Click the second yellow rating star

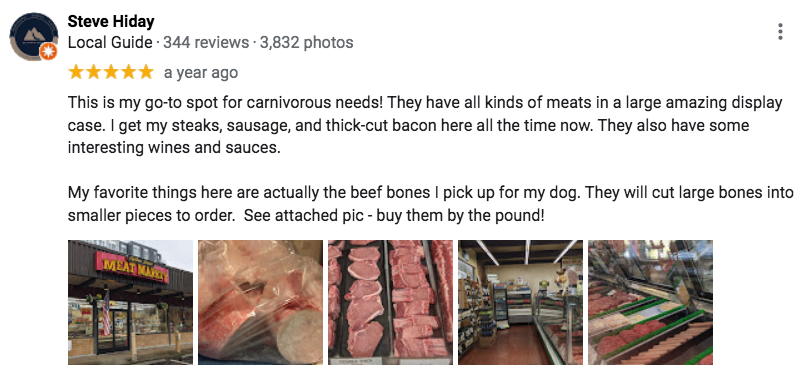point(94,72)
